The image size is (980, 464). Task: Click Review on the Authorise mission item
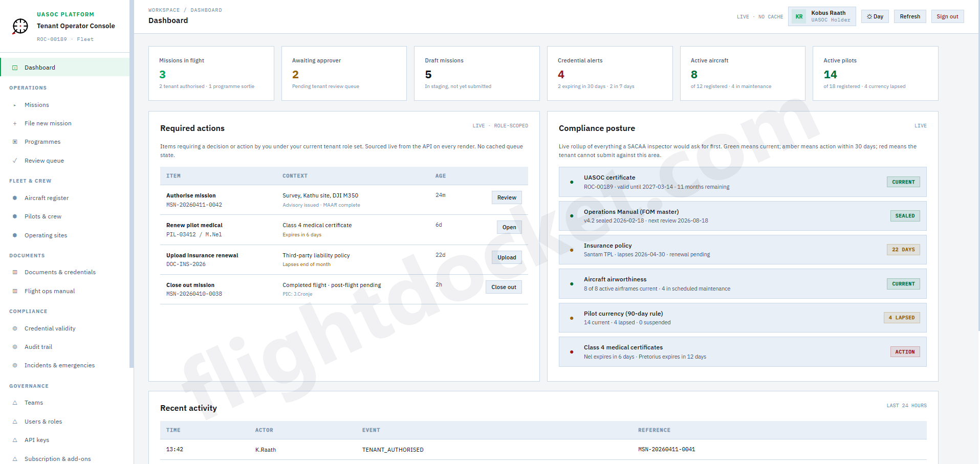click(x=506, y=197)
